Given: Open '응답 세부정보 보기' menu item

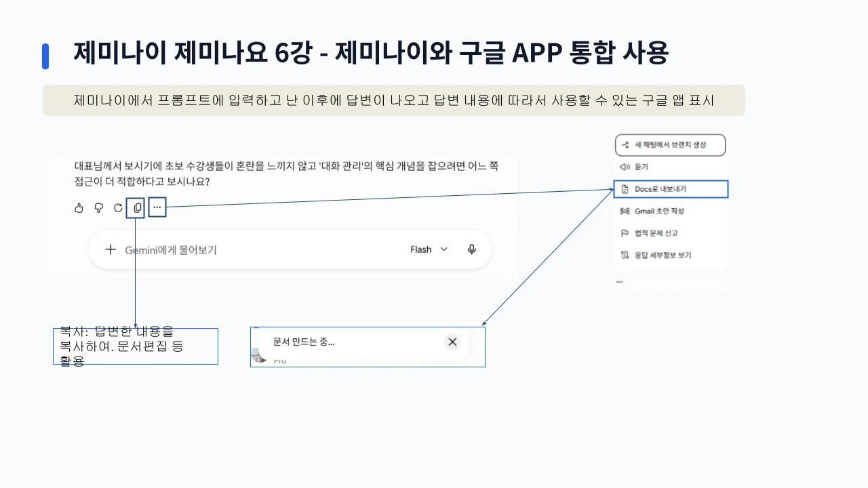Looking at the screenshot, I should click(670, 256).
